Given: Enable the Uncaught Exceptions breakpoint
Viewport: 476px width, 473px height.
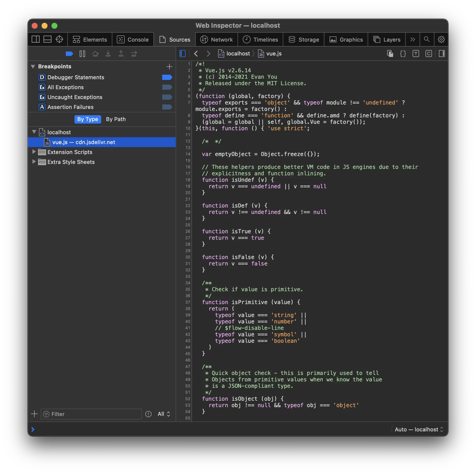Looking at the screenshot, I should coord(167,97).
